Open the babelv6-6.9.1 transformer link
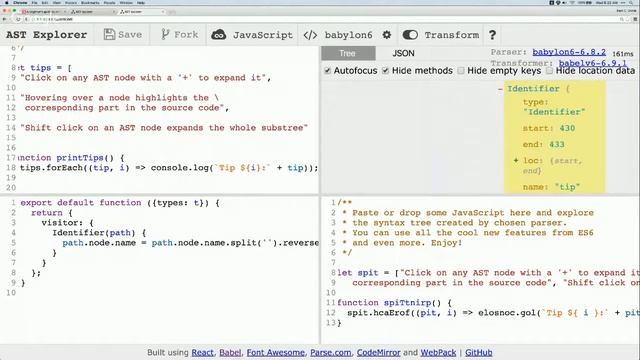 [592, 63]
